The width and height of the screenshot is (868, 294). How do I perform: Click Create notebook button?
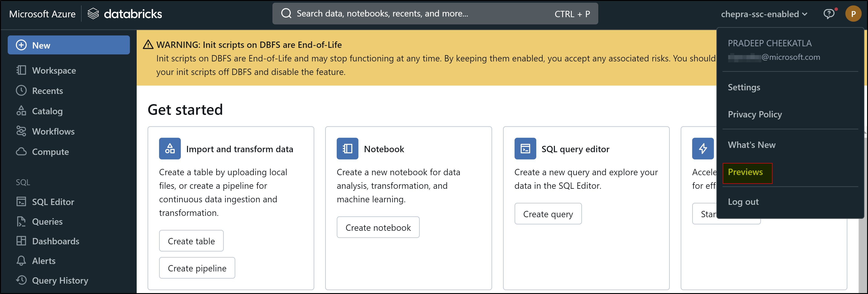(x=378, y=227)
